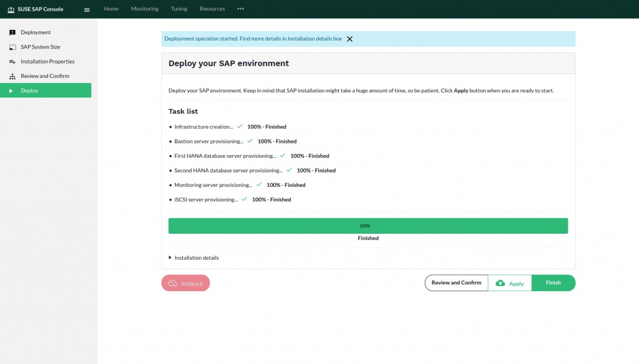The image size is (639, 364).
Task: Open the more options ellipsis menu
Action: point(241,9)
